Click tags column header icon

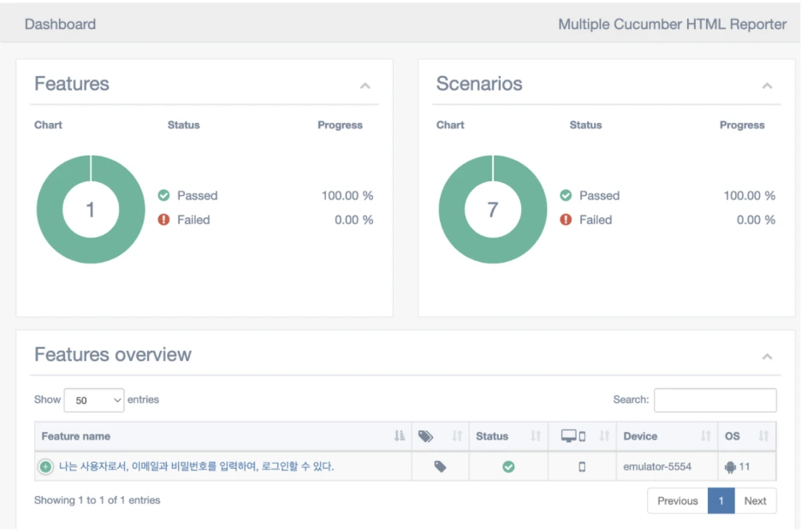[x=425, y=436]
